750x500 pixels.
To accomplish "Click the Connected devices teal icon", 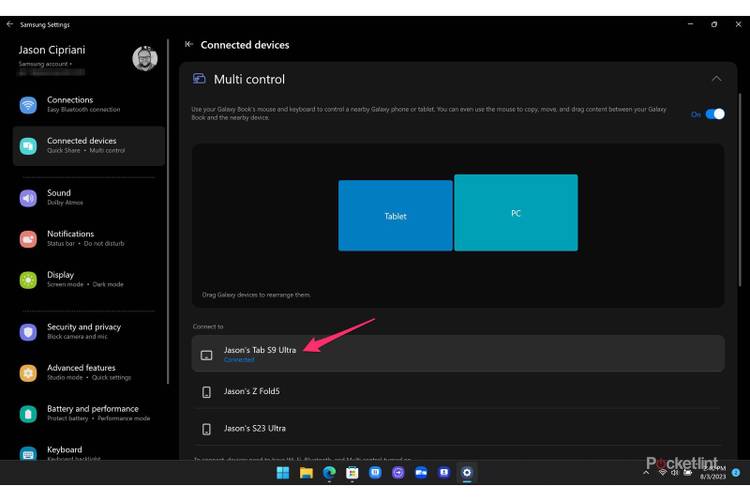I will (x=28, y=145).
